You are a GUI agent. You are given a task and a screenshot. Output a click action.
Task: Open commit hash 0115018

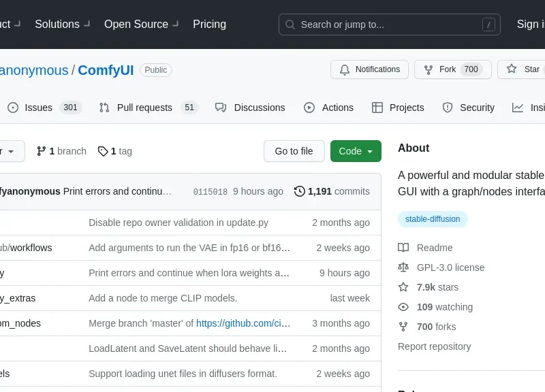click(x=210, y=192)
